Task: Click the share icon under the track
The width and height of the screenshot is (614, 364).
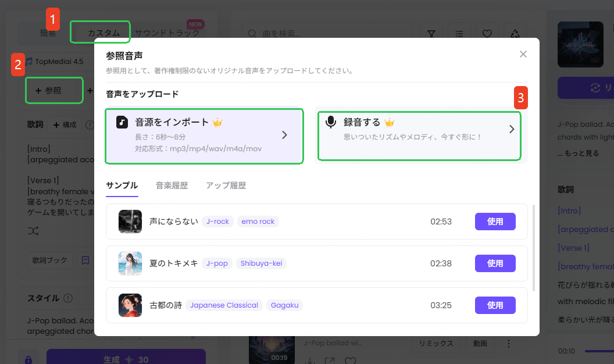Action: (330, 361)
